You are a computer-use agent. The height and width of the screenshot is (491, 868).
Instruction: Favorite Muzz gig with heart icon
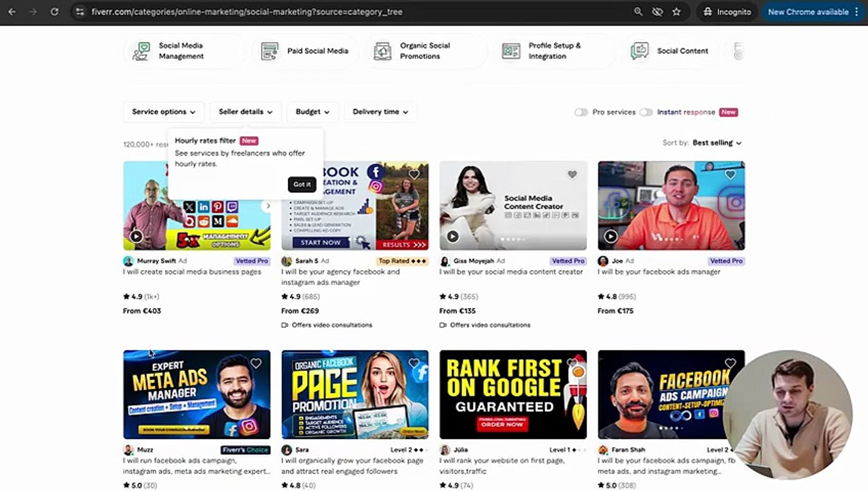point(255,363)
